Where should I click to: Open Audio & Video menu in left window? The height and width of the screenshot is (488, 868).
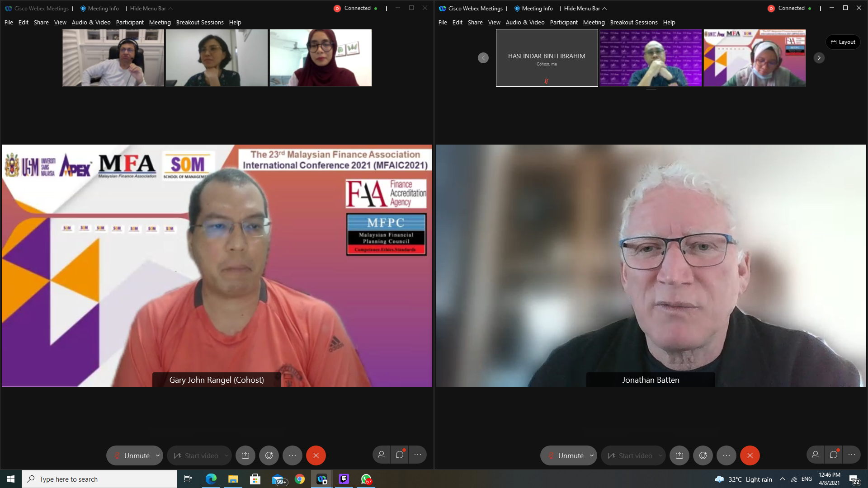tap(91, 22)
